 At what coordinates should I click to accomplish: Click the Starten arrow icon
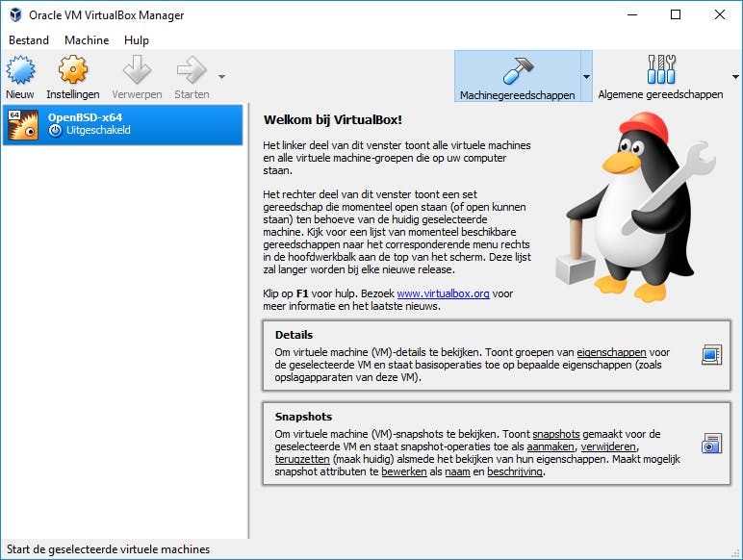[x=192, y=69]
